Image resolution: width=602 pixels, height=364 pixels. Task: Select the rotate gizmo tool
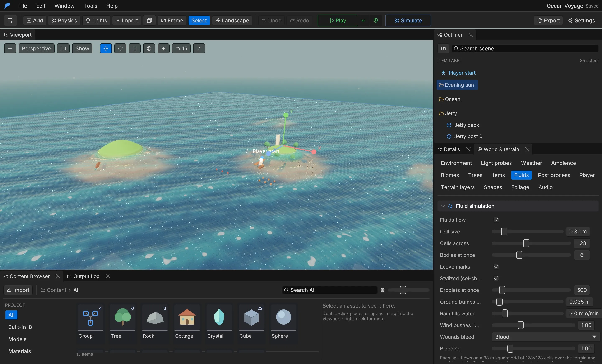point(120,48)
